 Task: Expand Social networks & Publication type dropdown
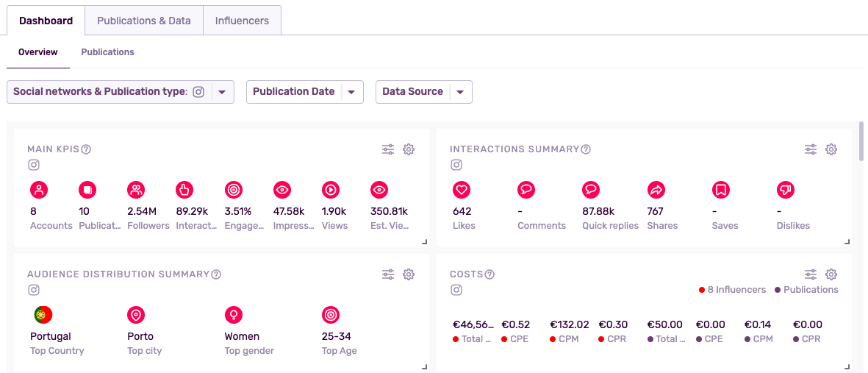point(222,92)
